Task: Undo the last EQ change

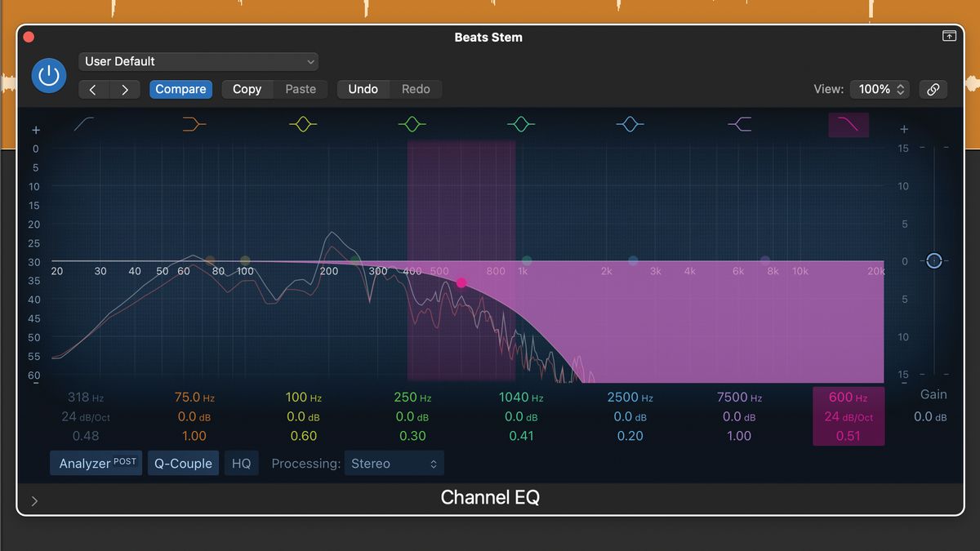Action: [363, 89]
